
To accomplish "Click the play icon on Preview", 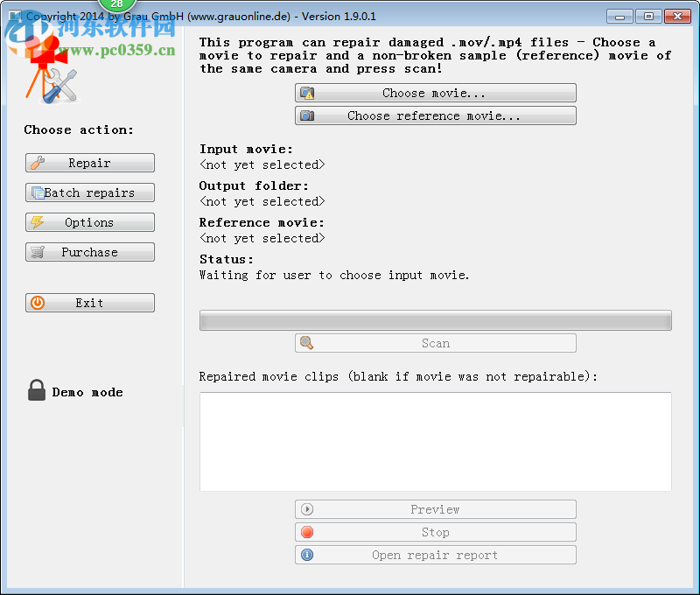I will (307, 509).
